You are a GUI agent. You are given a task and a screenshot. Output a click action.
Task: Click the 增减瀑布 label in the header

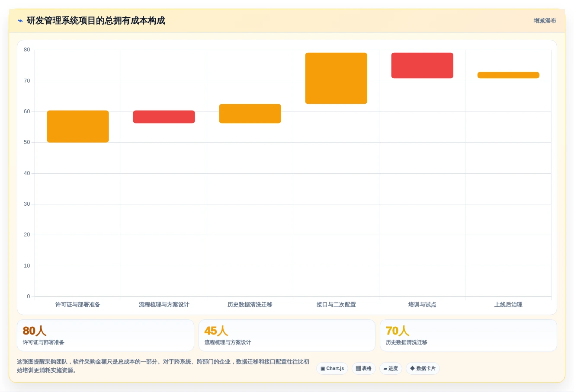[545, 21]
